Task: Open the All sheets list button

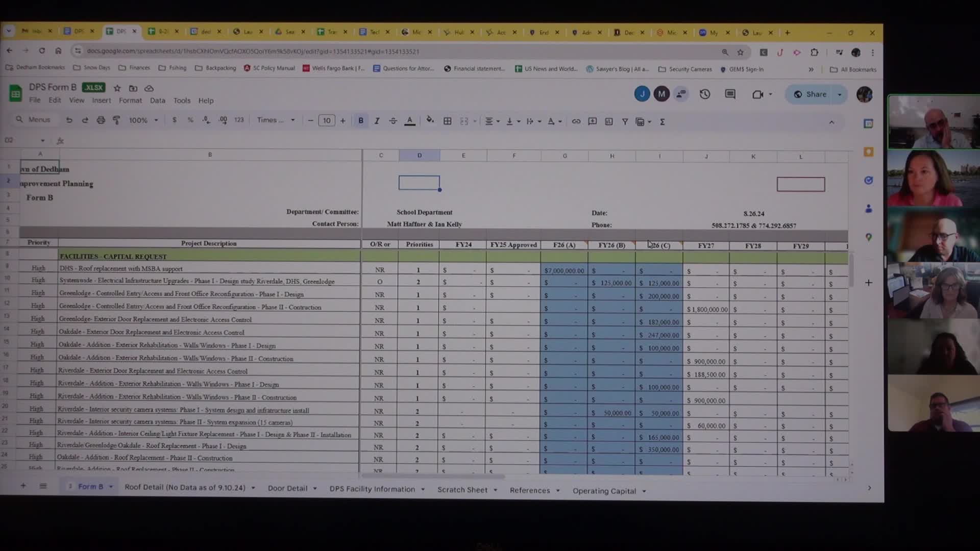Action: tap(43, 486)
